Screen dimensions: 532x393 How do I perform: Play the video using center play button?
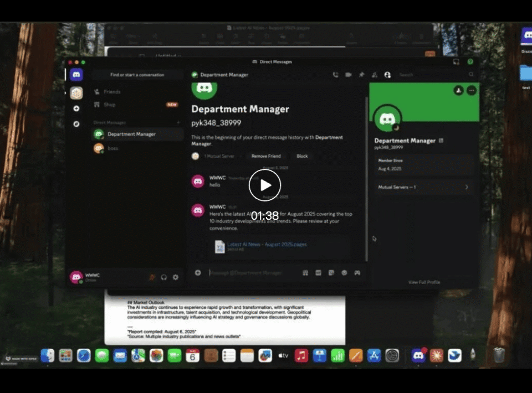point(265,185)
